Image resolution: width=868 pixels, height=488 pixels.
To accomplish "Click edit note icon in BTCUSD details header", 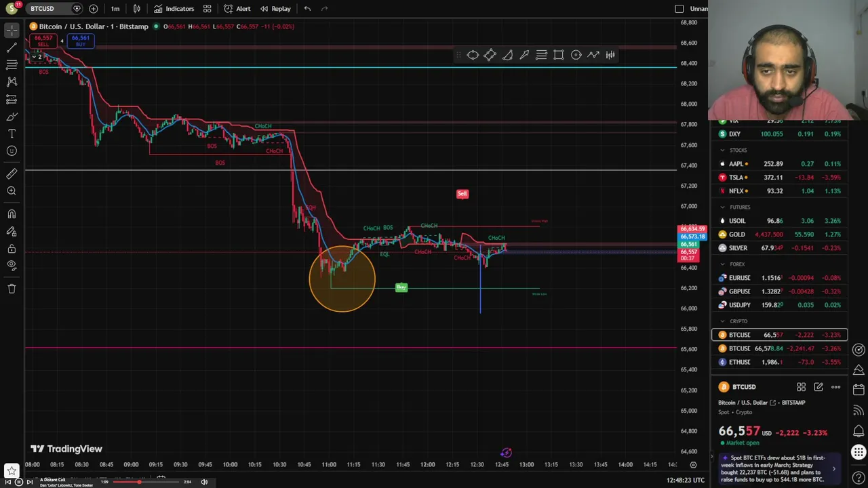I will (818, 387).
